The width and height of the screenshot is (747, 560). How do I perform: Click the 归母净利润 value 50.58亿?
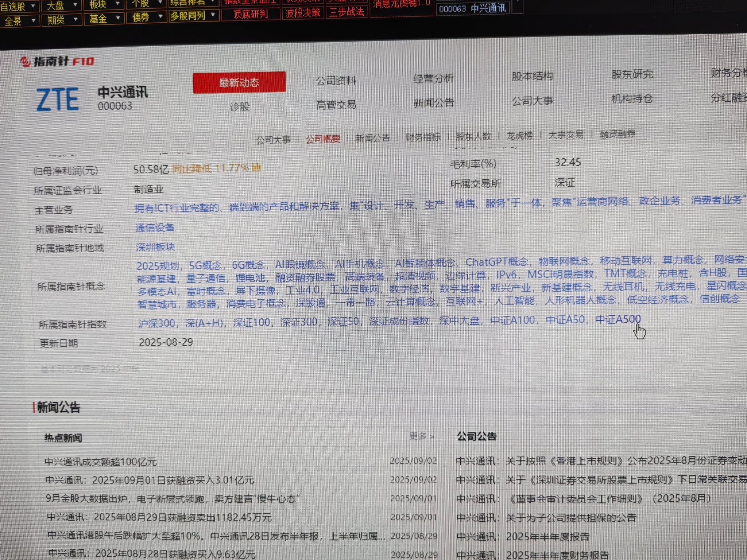pyautogui.click(x=151, y=170)
